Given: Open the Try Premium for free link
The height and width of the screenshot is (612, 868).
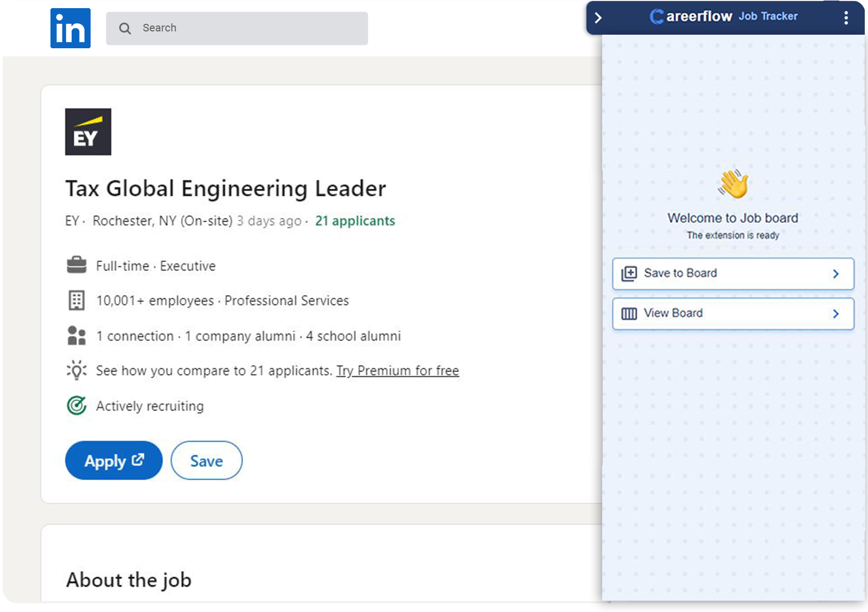Looking at the screenshot, I should click(x=398, y=370).
